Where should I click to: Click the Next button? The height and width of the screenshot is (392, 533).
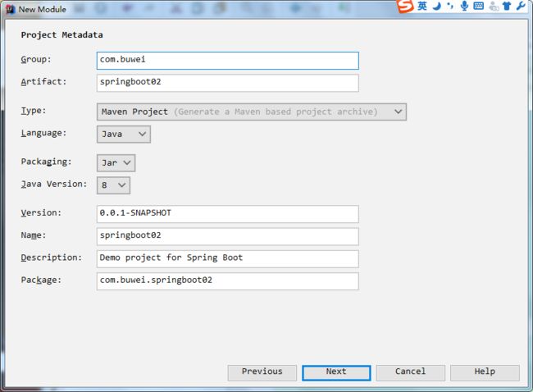point(336,372)
